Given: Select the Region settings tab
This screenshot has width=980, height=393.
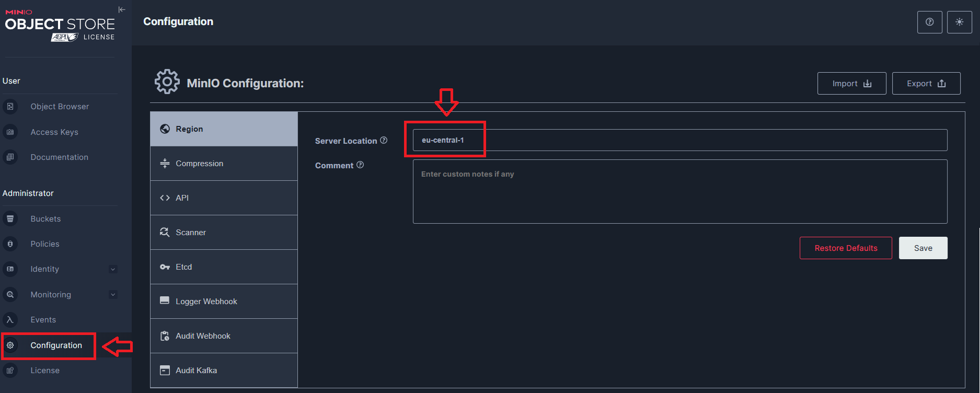Looking at the screenshot, I should point(224,129).
